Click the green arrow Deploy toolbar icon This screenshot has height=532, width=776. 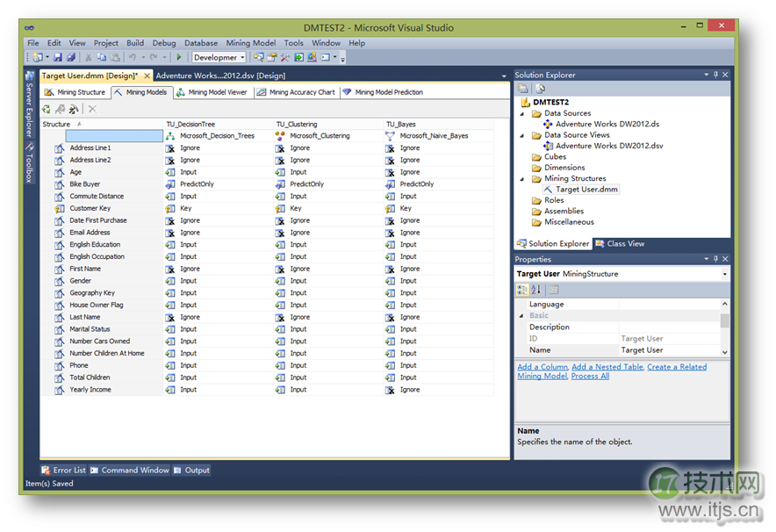pyautogui.click(x=298, y=57)
